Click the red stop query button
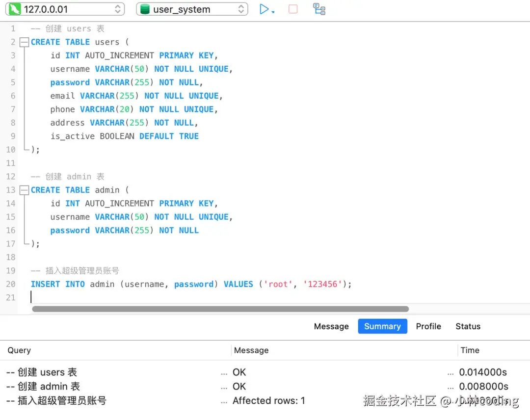 293,9
